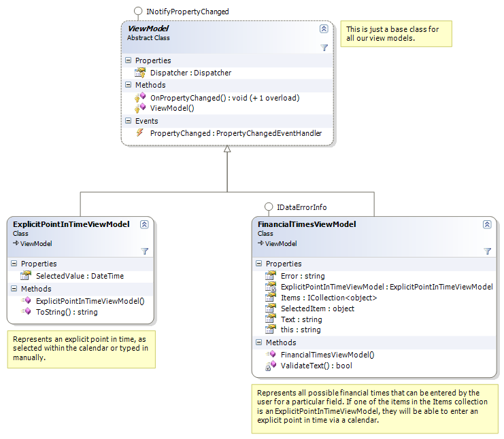Collapse the Properties section in ViewModel
The image size is (504, 439).
pyautogui.click(x=129, y=60)
